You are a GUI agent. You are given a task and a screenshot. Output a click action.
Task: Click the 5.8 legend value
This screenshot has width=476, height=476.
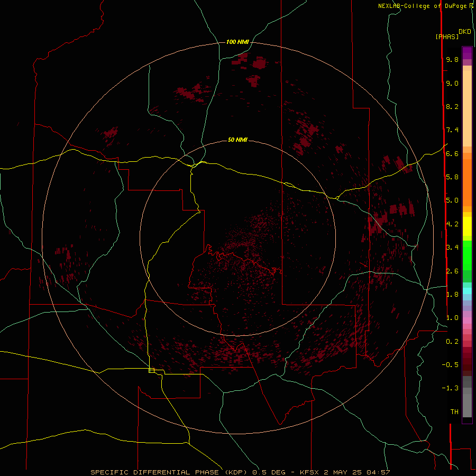click(x=452, y=177)
